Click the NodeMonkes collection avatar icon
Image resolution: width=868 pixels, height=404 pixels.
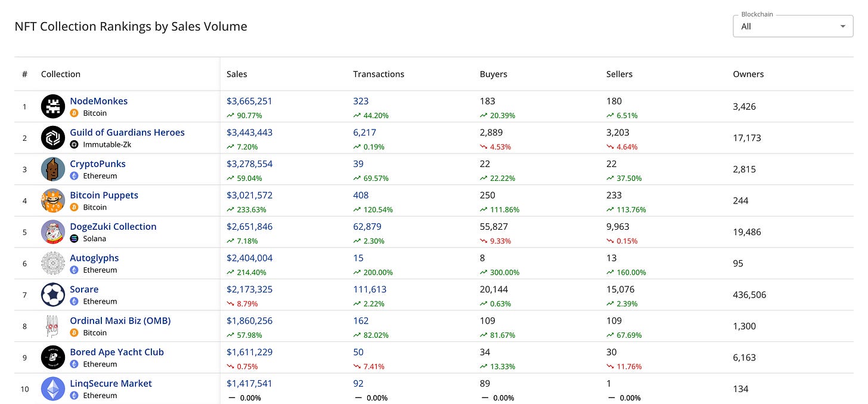[53, 107]
